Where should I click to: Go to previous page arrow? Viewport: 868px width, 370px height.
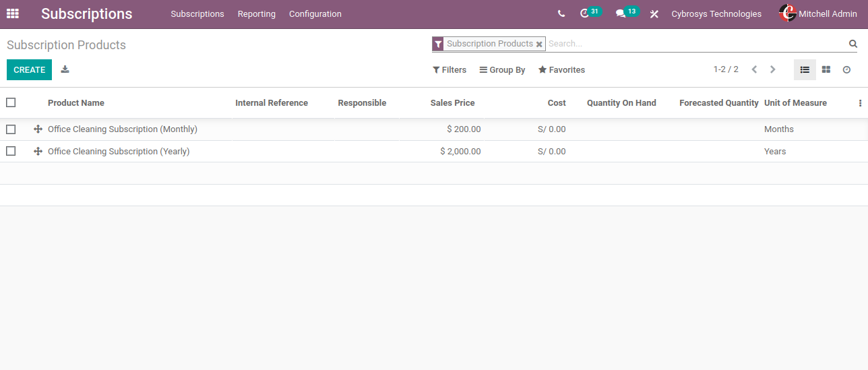[754, 69]
